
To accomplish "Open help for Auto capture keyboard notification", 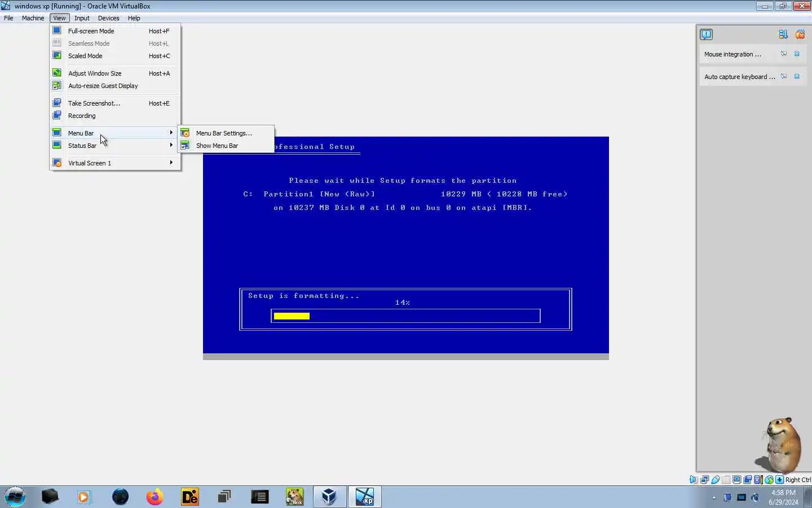I will (784, 76).
